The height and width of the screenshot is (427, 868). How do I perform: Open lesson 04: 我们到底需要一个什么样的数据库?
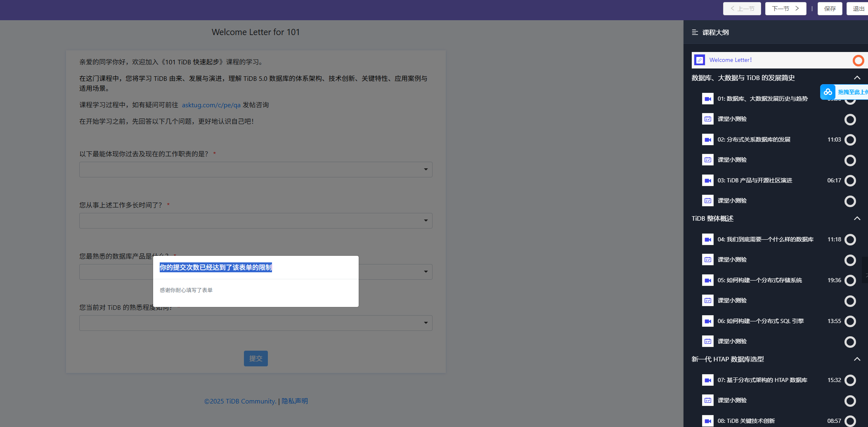point(766,239)
